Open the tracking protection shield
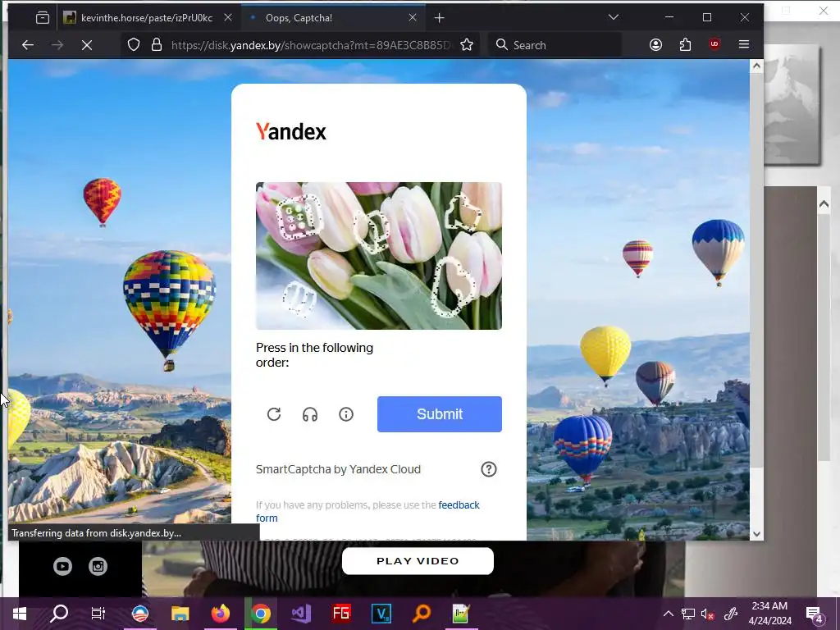 (x=134, y=45)
